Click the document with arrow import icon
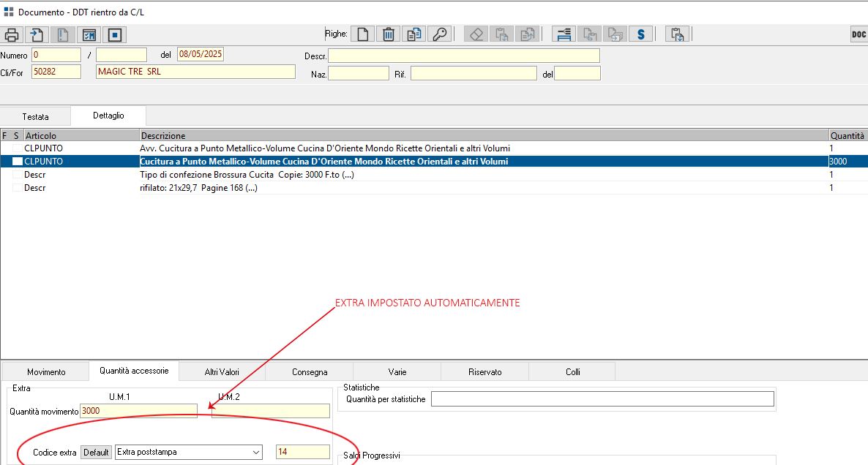Screen dimensions: 868x465 point(37,35)
